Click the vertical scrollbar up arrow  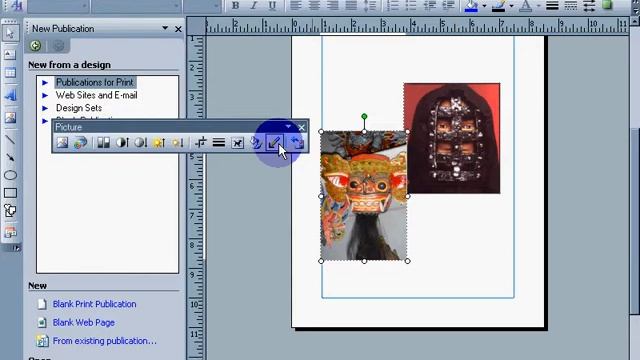(635, 21)
